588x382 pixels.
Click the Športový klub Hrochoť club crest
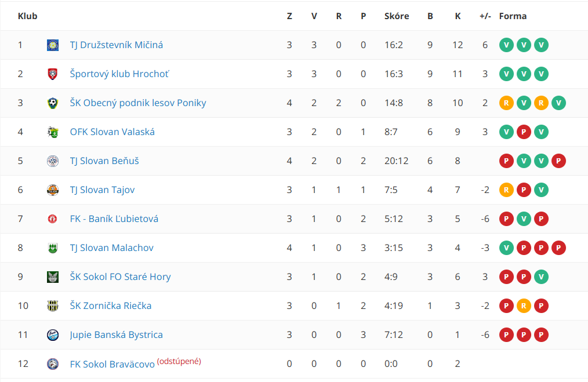53,74
